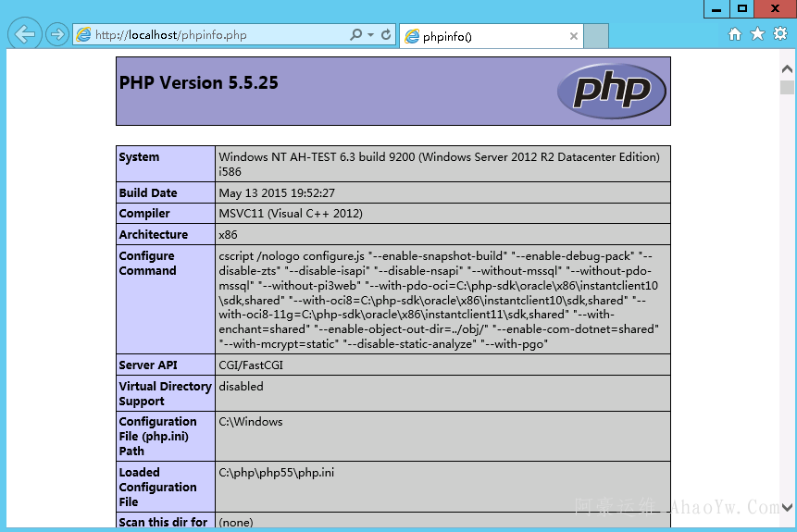This screenshot has width=797, height=532.
Task: Open the Favorites star icon
Action: [757, 34]
